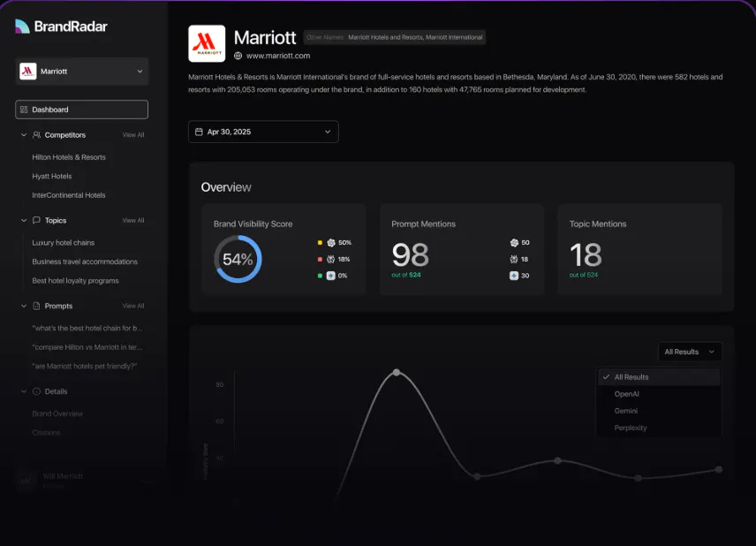This screenshot has height=546, width=756.
Task: Open Citations in Details
Action: (46, 433)
